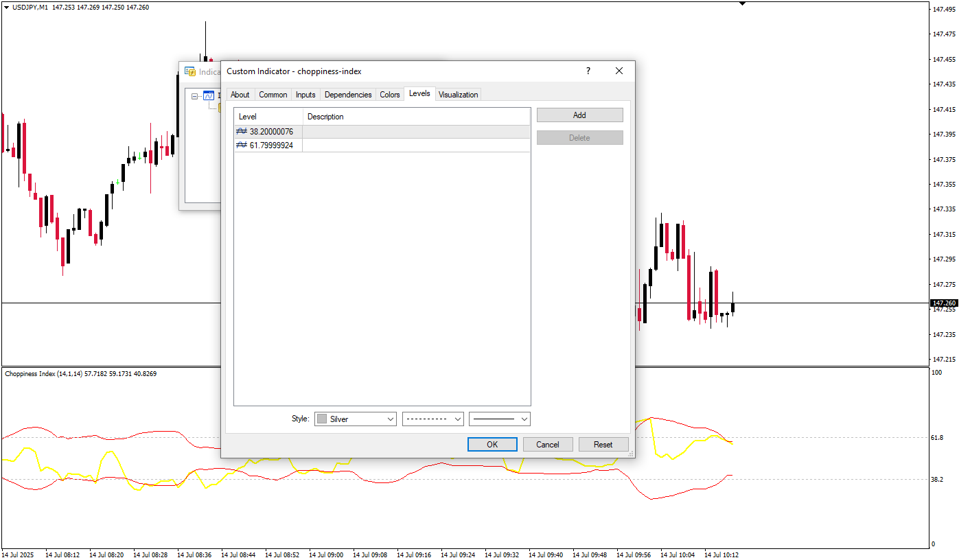959x560 pixels.
Task: Open the dashed line style dropdown
Action: [x=433, y=419]
